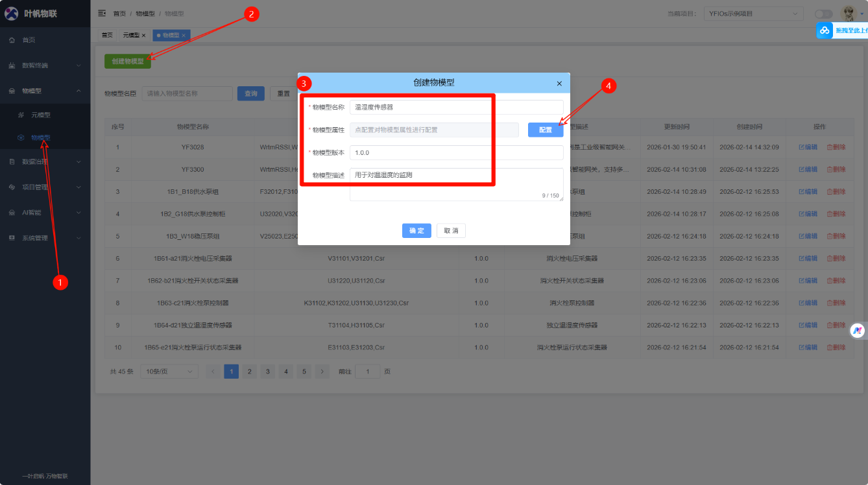This screenshot has width=868, height=485.
Task: Click the blue cloud upload icon
Action: pyautogui.click(x=825, y=30)
